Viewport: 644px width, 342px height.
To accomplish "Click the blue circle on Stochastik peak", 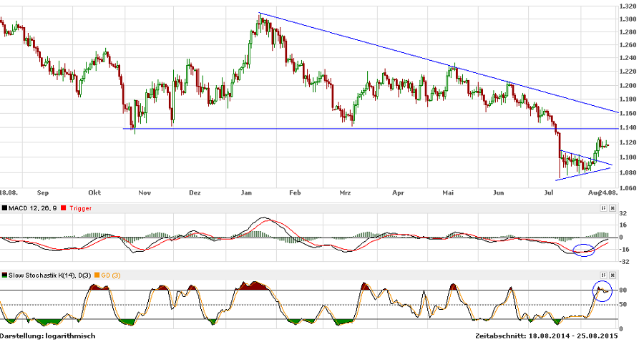I will [x=602, y=290].
